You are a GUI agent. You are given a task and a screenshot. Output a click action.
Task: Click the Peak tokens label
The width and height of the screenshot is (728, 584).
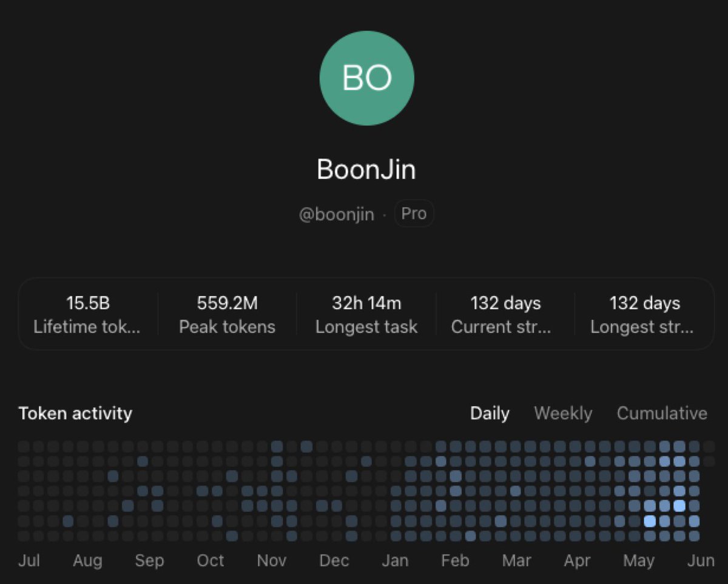coord(227,327)
